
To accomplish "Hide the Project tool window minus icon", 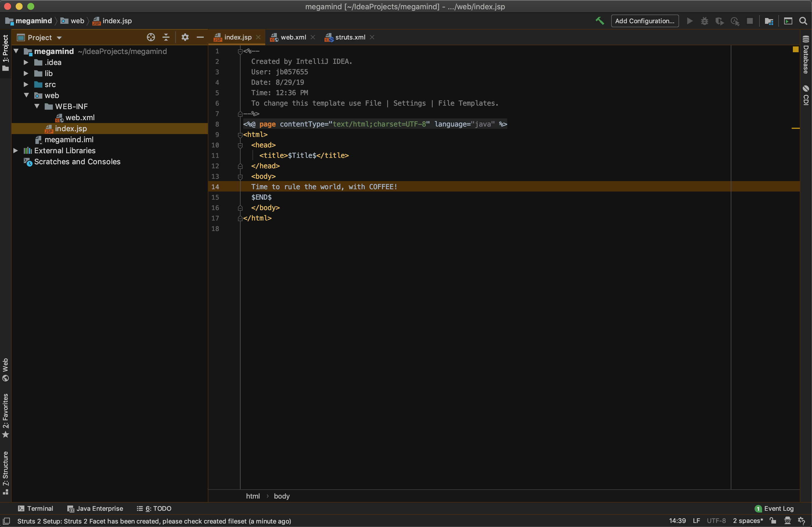I will click(x=200, y=37).
